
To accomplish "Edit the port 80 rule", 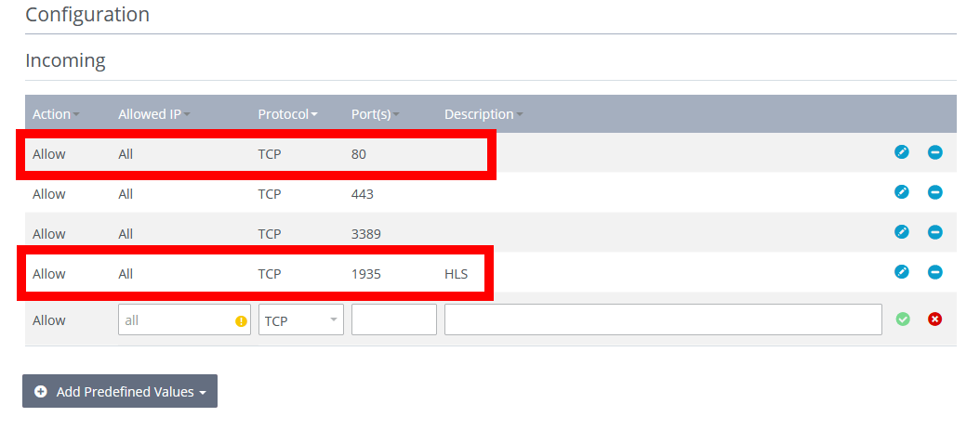I will [901, 152].
